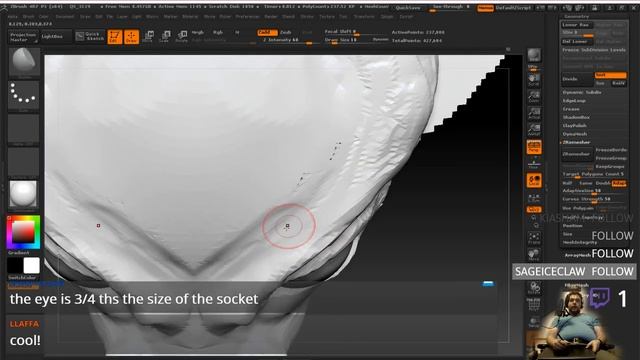Screen dimensions: 640x360
Task: Click the L.Sym local symmetry icon
Action: pos(534,198)
